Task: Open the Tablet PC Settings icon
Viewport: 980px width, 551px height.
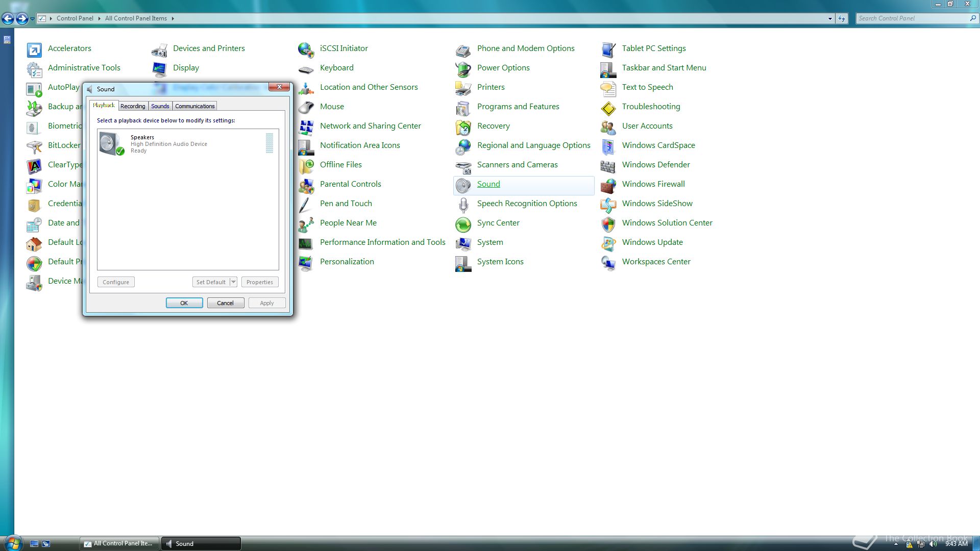Action: [x=608, y=49]
